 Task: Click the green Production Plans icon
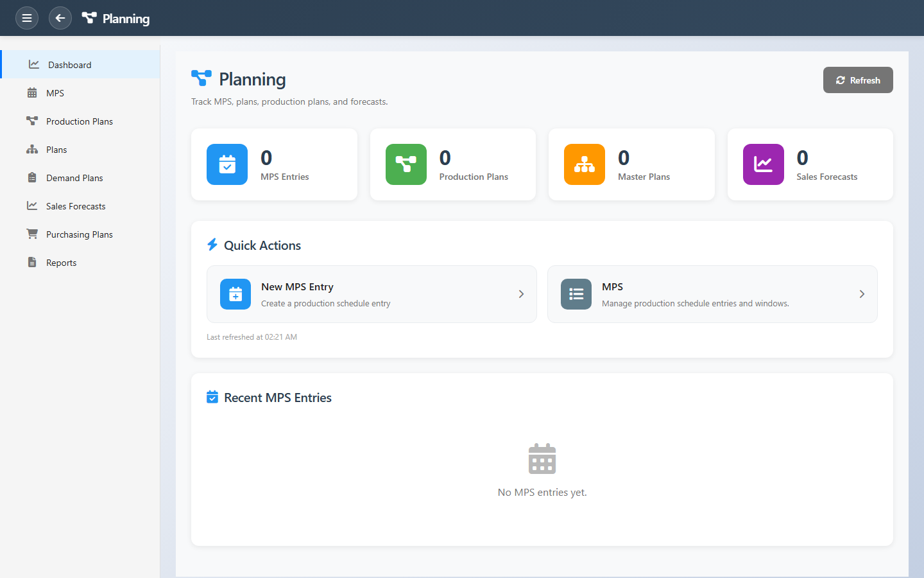(x=406, y=164)
